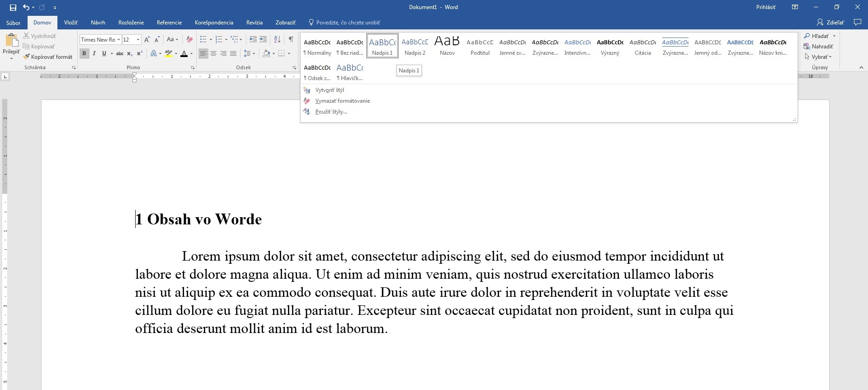The width and height of the screenshot is (868, 390).
Task: Open the font name dropdown Times New Ro
Action: point(119,40)
